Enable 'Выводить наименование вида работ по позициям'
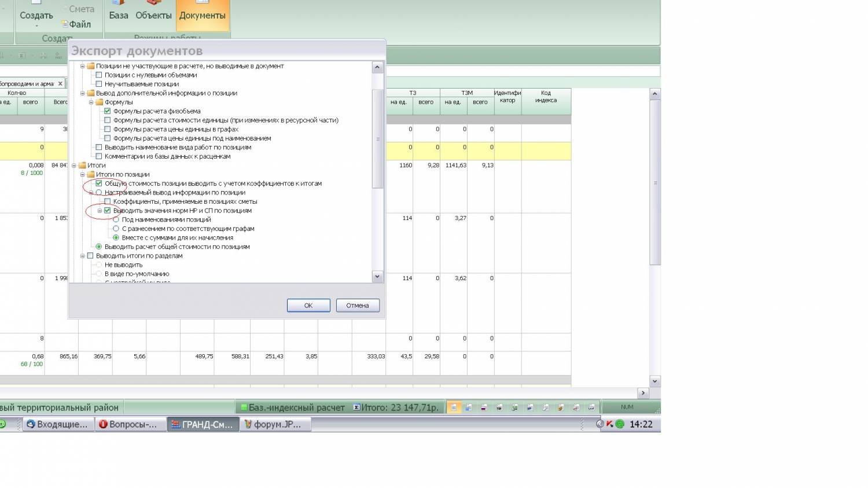Viewport: 868px width, 488px height. [99, 147]
